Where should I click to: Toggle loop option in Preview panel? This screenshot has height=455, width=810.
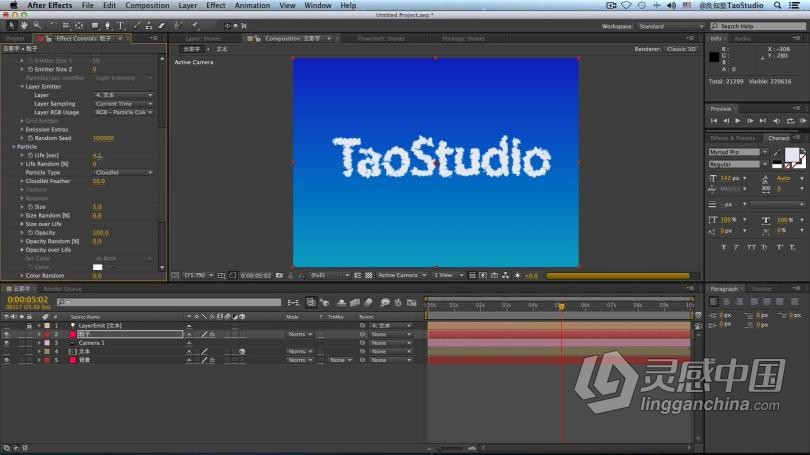click(790, 121)
